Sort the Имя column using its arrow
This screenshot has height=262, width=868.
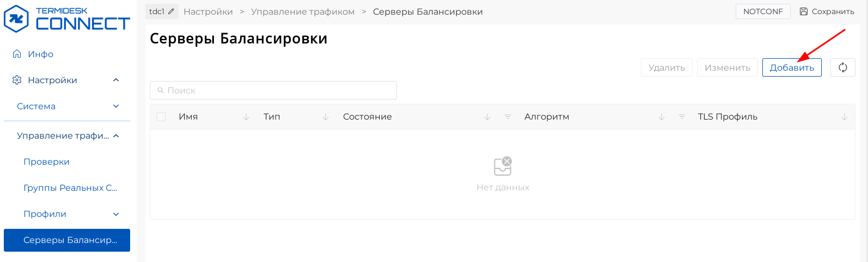[246, 117]
